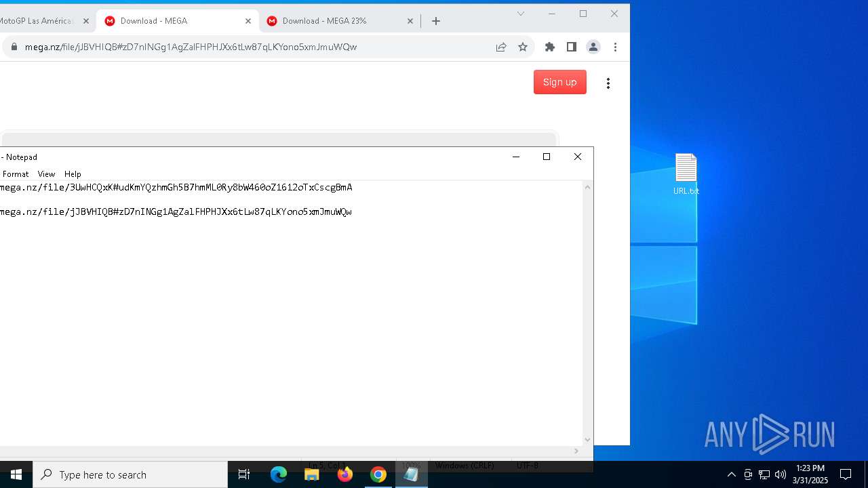Open a new Chrome tab
This screenshot has width=868, height=488.
(436, 21)
